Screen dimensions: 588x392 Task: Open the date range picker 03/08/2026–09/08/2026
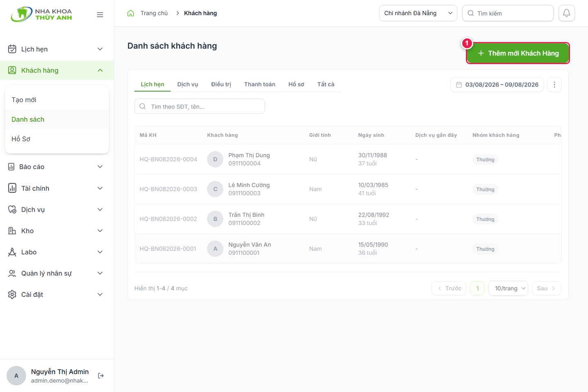(497, 85)
